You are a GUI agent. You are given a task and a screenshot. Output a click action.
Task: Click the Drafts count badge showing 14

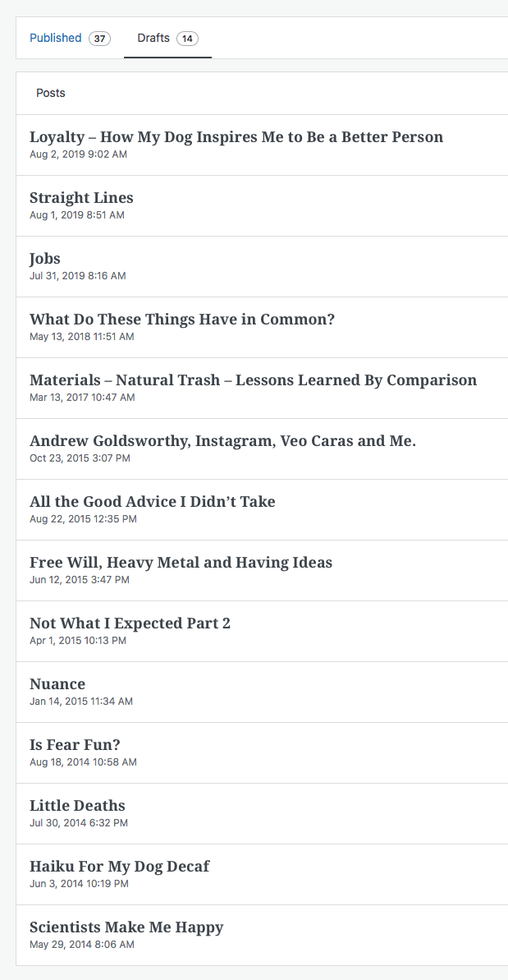pyautogui.click(x=186, y=38)
